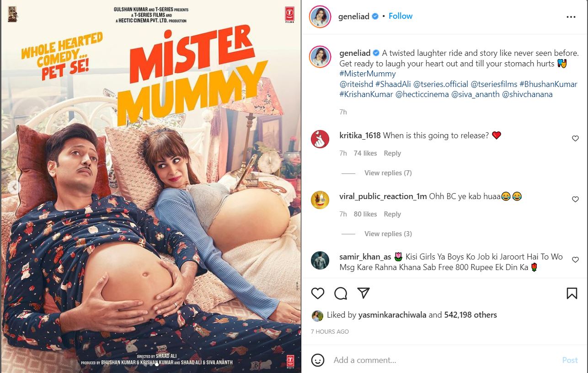Save post with bookmark icon
Image resolution: width=588 pixels, height=373 pixels.
pyautogui.click(x=572, y=293)
